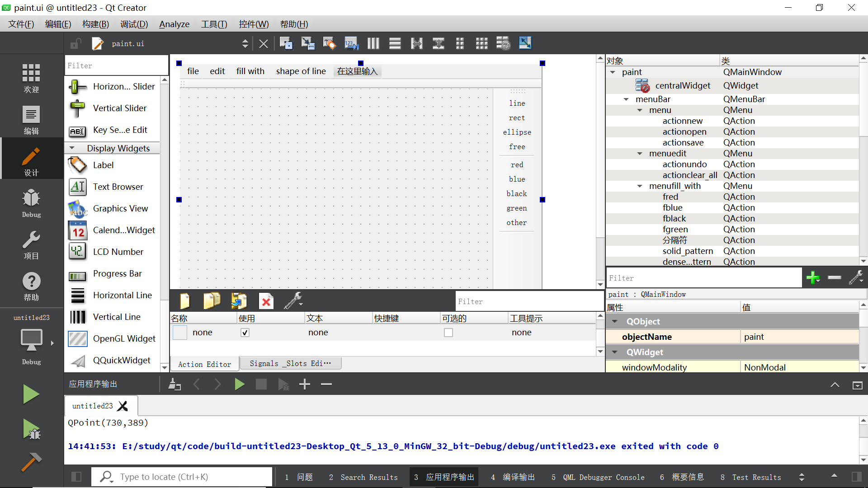Uncheck the 使用 checkbox
The width and height of the screenshot is (868, 488).
(245, 332)
